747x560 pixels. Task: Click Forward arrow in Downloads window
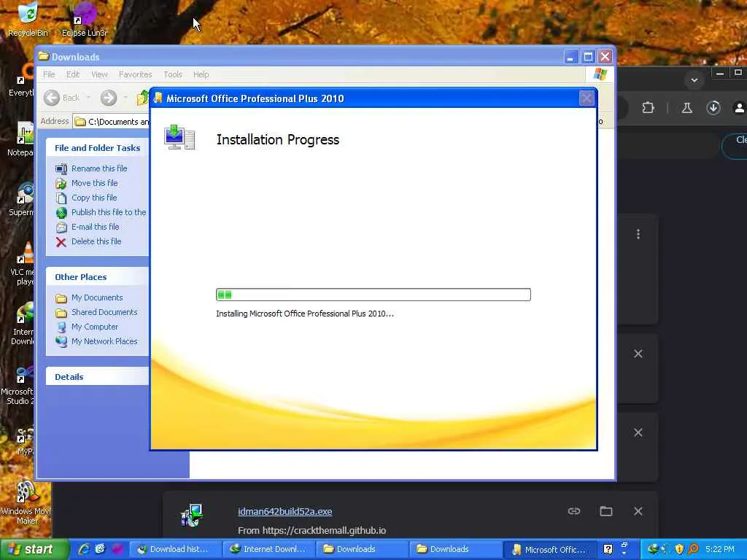(x=109, y=98)
